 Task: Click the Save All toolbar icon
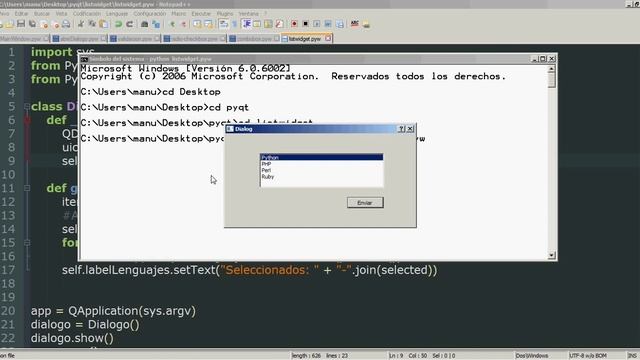[x=32, y=24]
